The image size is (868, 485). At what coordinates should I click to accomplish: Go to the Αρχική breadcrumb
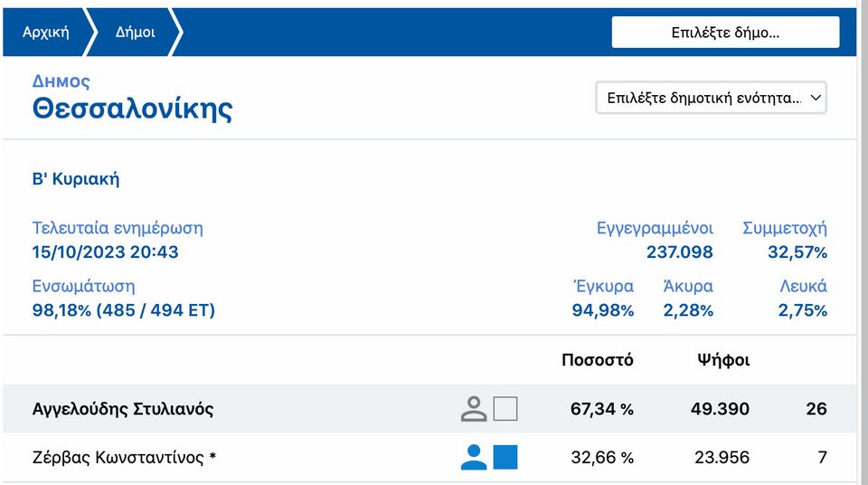(x=46, y=32)
